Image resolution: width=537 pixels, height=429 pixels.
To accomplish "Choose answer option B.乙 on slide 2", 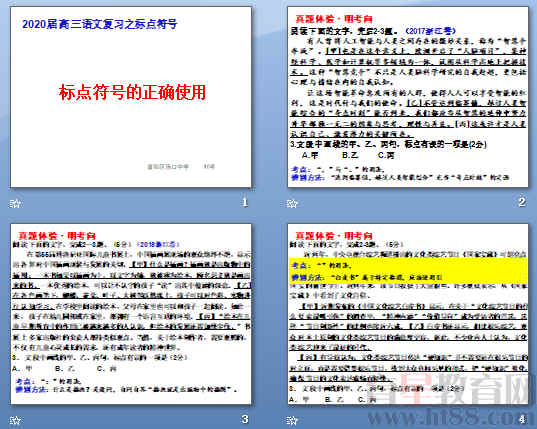I will point(350,155).
